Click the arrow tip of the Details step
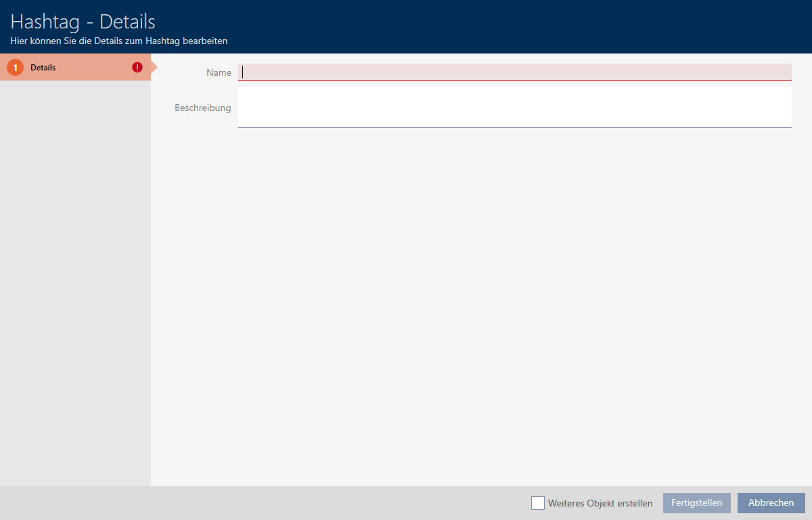Screen dimensions: 812x520 coord(154,68)
